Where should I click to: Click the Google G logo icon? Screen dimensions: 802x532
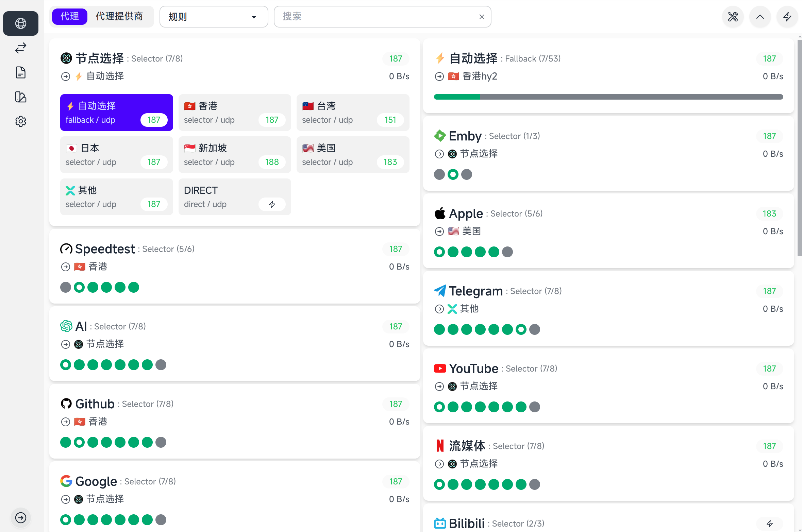[66, 481]
